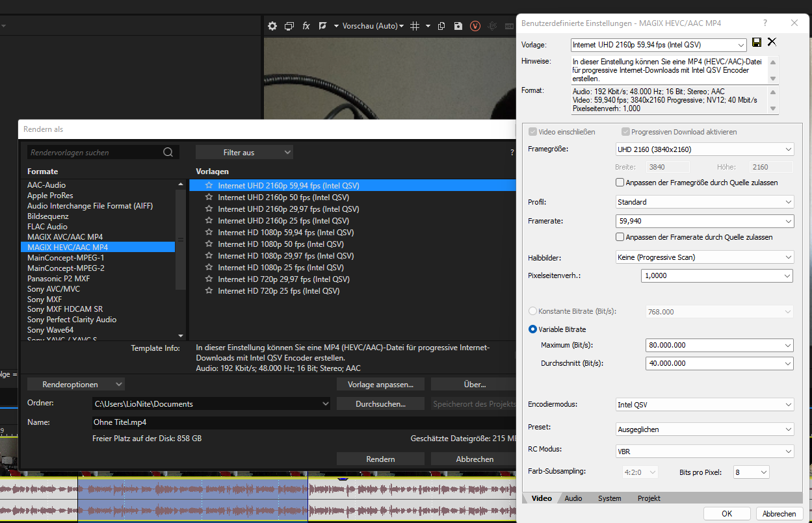
Task: Expand the Renderoptionen section
Action: coord(77,385)
